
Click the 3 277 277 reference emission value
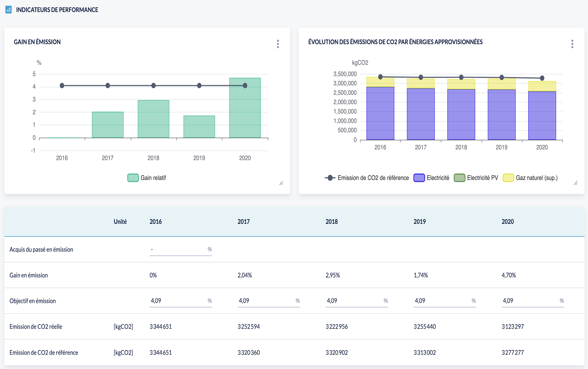tap(513, 353)
